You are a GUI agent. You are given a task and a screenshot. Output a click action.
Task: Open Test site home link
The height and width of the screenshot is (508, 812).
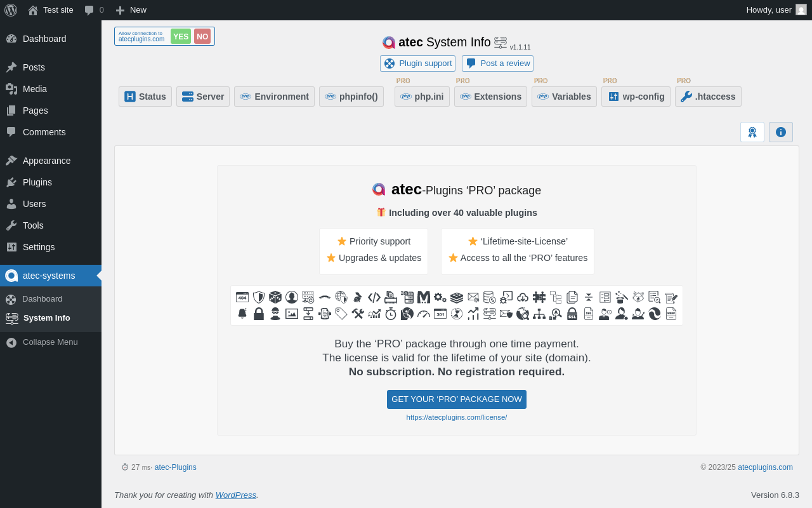point(50,10)
